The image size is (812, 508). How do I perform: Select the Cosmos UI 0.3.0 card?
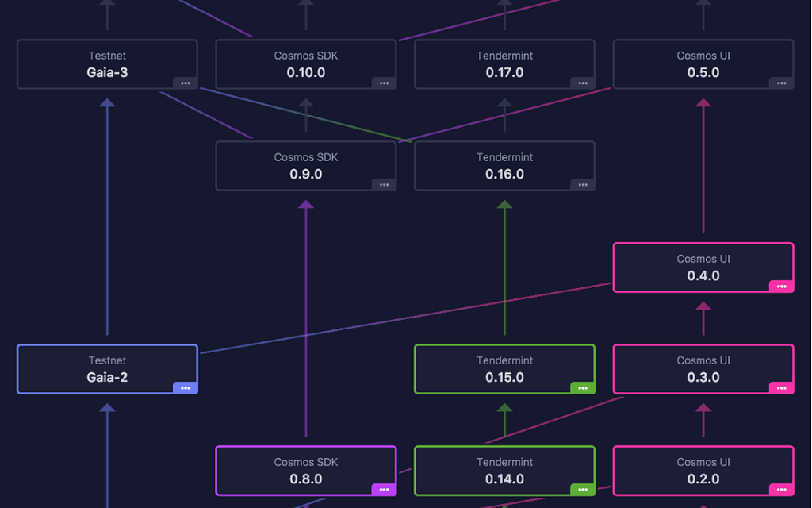click(x=703, y=369)
